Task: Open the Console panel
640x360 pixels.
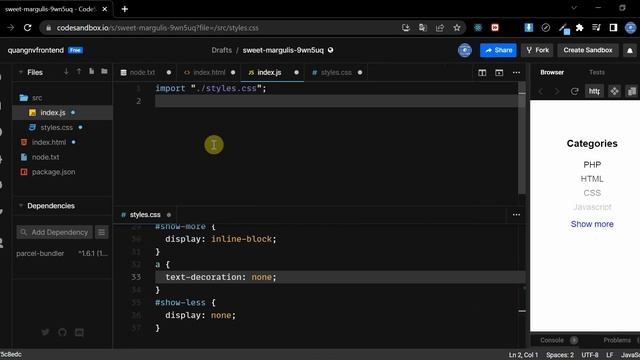Action: [x=552, y=340]
